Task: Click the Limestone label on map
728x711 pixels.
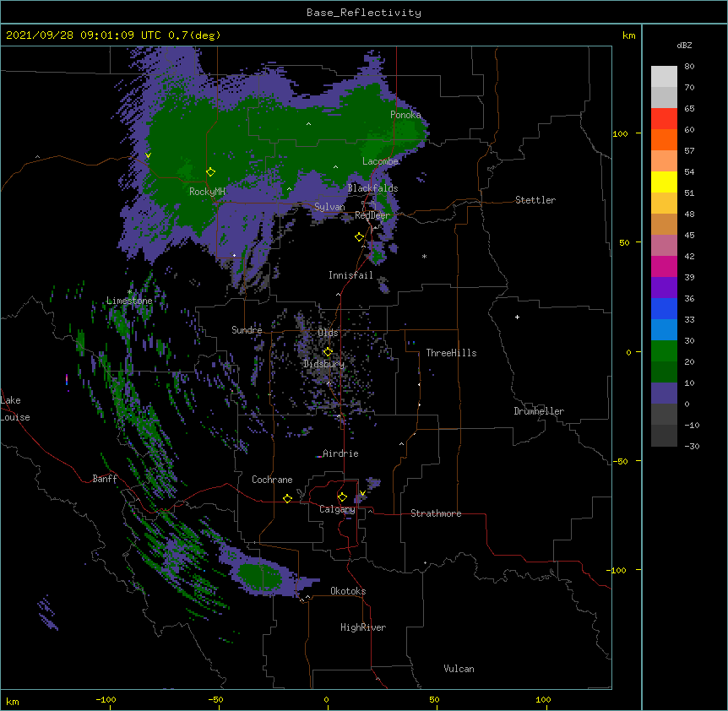Action: point(129,301)
